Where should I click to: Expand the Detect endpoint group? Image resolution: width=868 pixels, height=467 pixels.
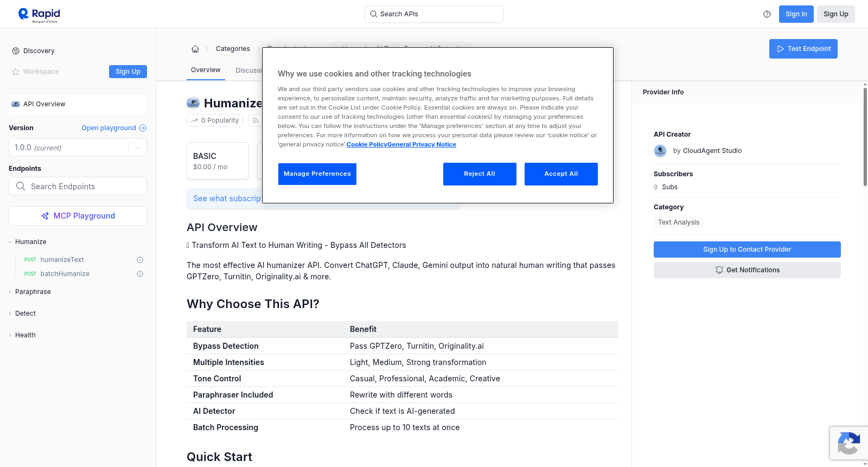pos(10,314)
